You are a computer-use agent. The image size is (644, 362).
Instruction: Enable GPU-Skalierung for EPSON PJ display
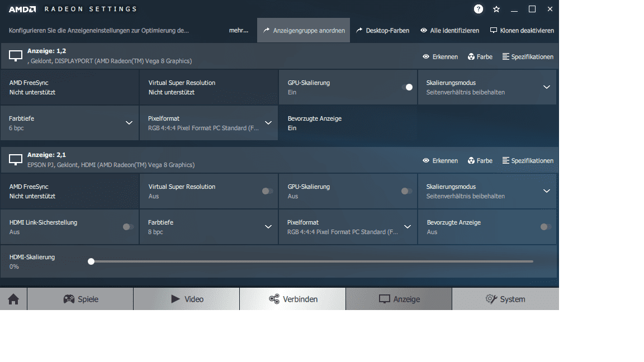click(x=406, y=191)
